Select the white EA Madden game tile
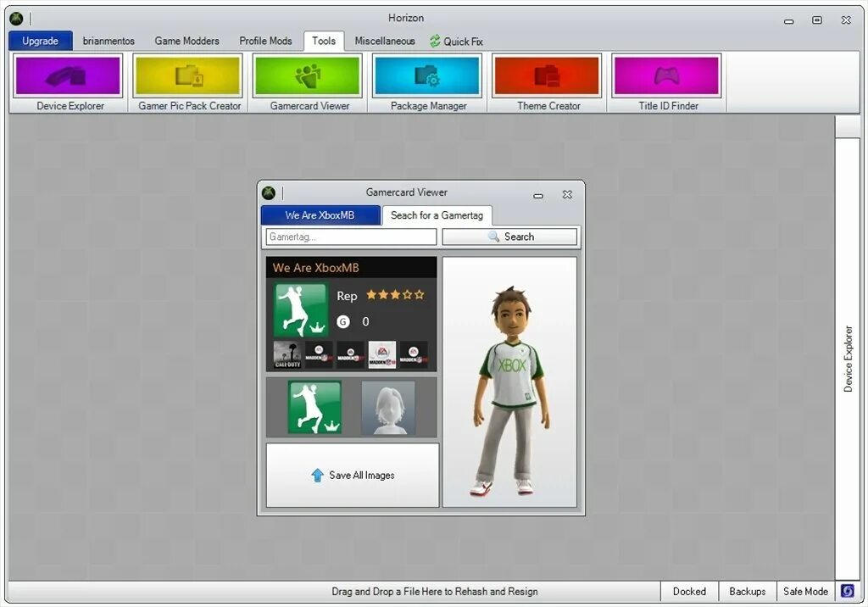 [x=382, y=355]
